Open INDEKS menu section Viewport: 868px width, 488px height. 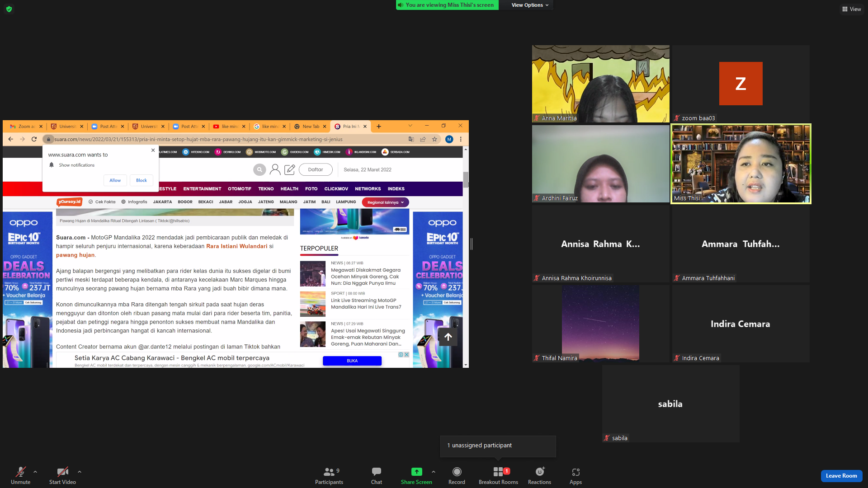point(396,189)
